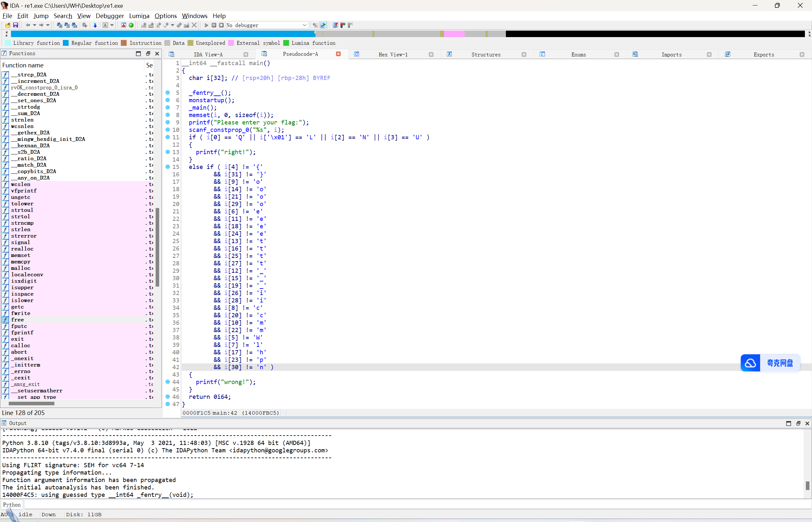Maximize the Functions panel
812x522 pixels.
click(138, 54)
